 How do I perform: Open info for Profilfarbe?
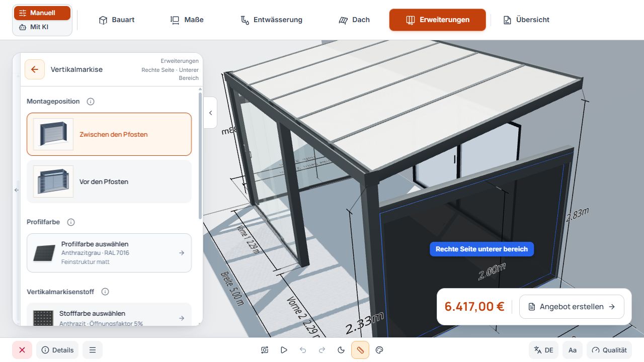click(x=71, y=222)
